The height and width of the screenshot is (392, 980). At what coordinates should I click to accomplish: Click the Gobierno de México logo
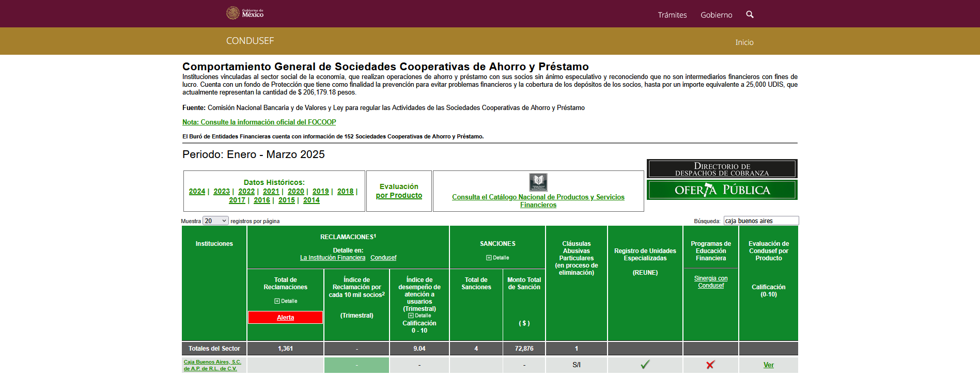[245, 13]
